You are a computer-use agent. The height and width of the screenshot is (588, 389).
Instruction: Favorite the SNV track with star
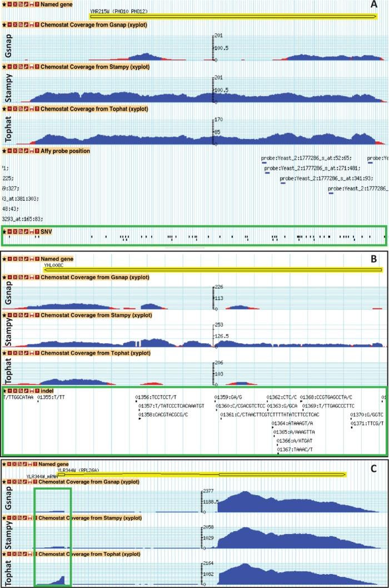[x=5, y=231]
